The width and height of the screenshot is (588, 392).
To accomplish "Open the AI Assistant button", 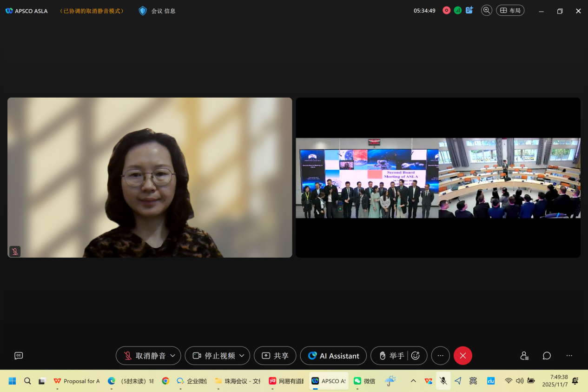I will coord(333,356).
